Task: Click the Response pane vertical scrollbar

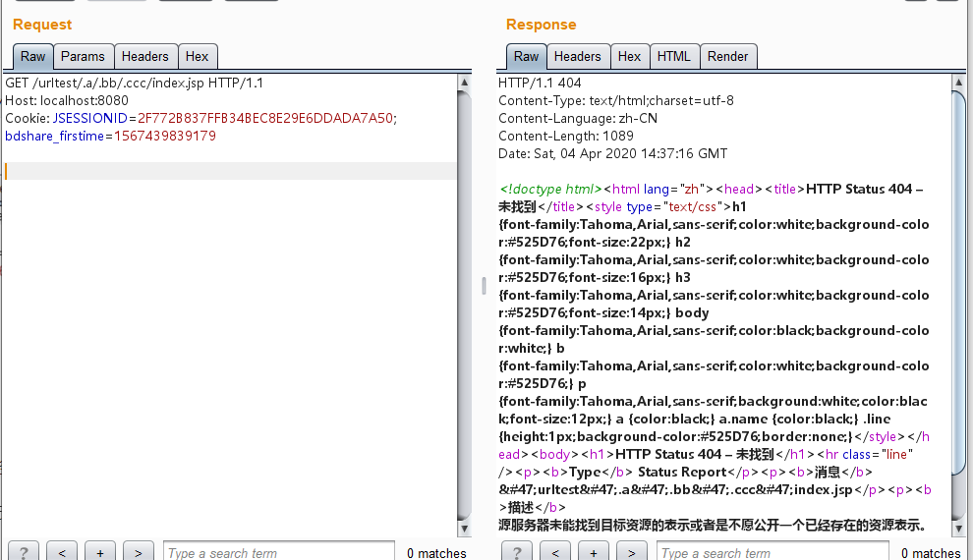Action: pos(958,295)
